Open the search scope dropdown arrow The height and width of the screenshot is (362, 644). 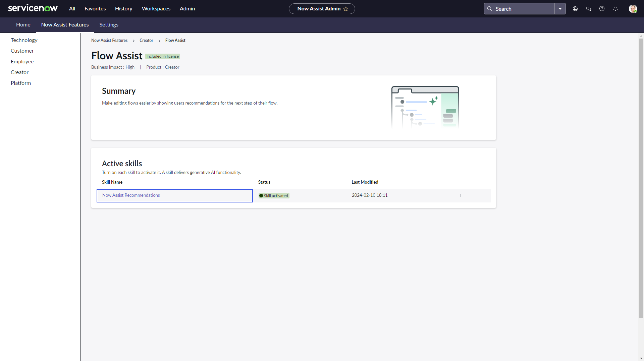pos(560,9)
